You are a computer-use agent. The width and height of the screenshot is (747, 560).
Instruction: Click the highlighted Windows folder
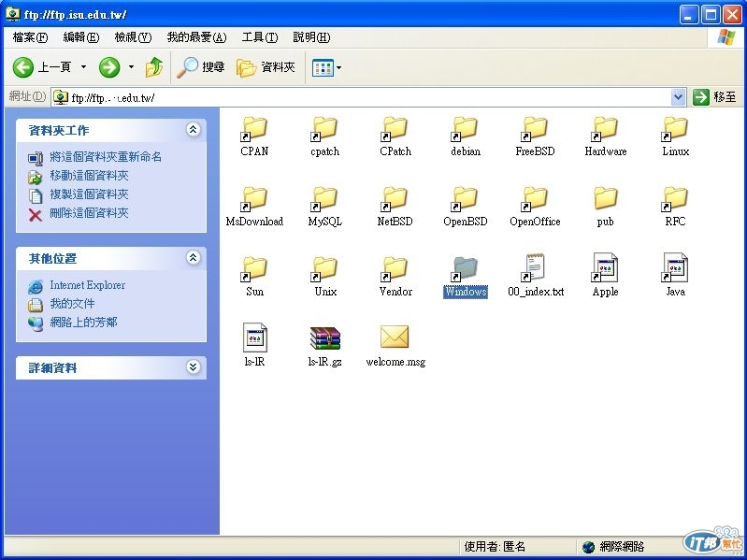(x=465, y=277)
